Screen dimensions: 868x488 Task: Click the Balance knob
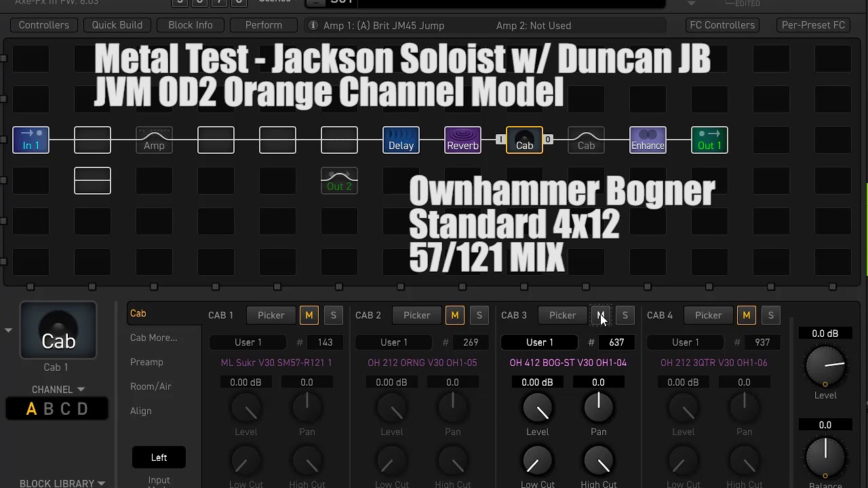coord(825,456)
